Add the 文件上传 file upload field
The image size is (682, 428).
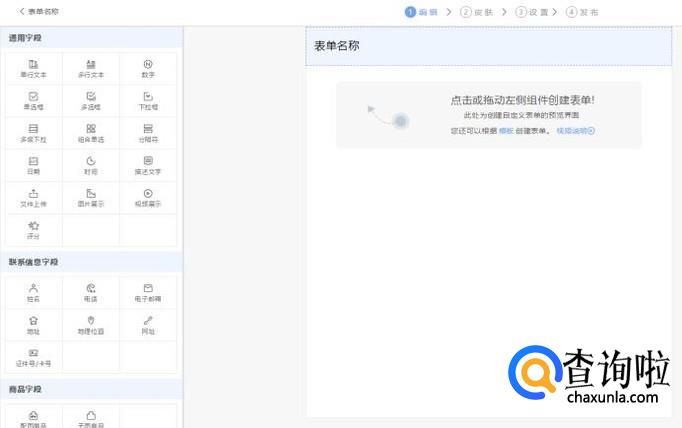click(x=33, y=198)
